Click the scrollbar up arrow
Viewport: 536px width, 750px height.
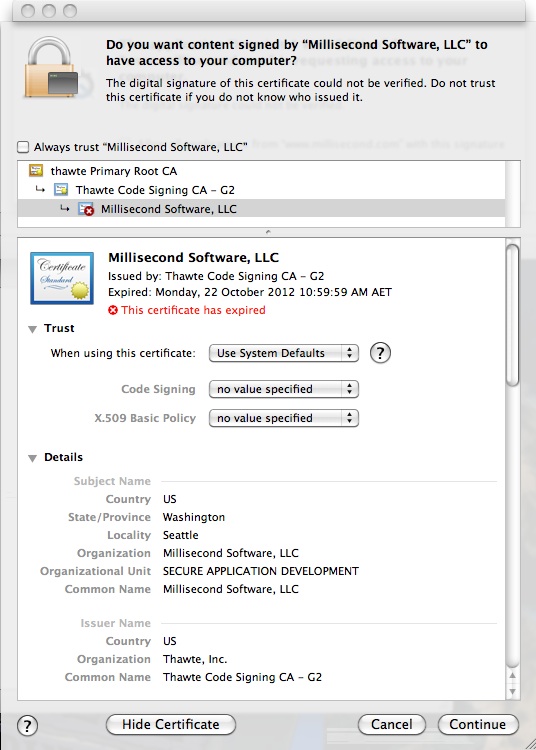tap(513, 675)
